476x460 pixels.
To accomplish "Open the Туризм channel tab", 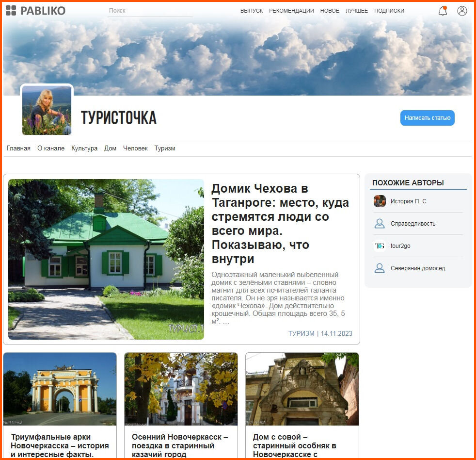I will point(164,148).
